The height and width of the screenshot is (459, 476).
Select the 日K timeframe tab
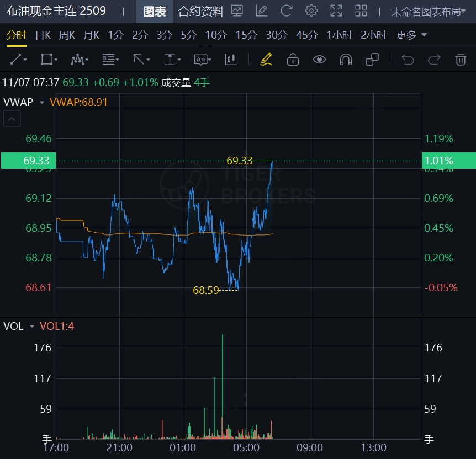(x=43, y=35)
